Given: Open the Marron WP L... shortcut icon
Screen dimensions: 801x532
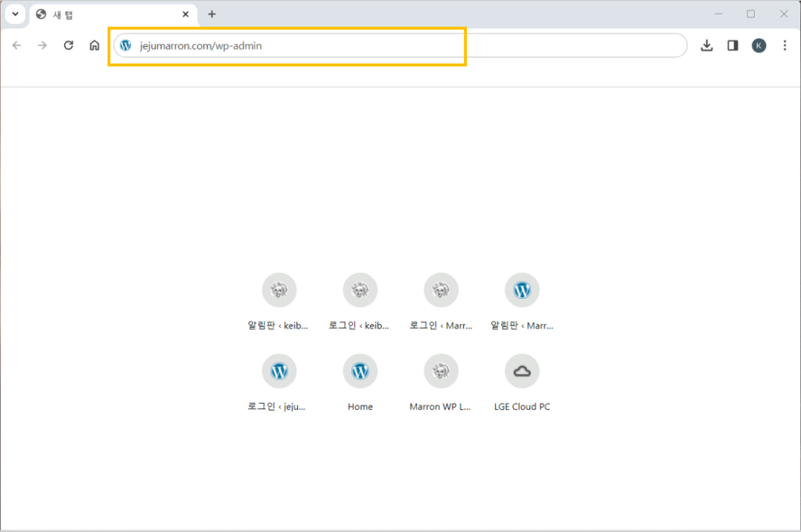Looking at the screenshot, I should tap(441, 371).
